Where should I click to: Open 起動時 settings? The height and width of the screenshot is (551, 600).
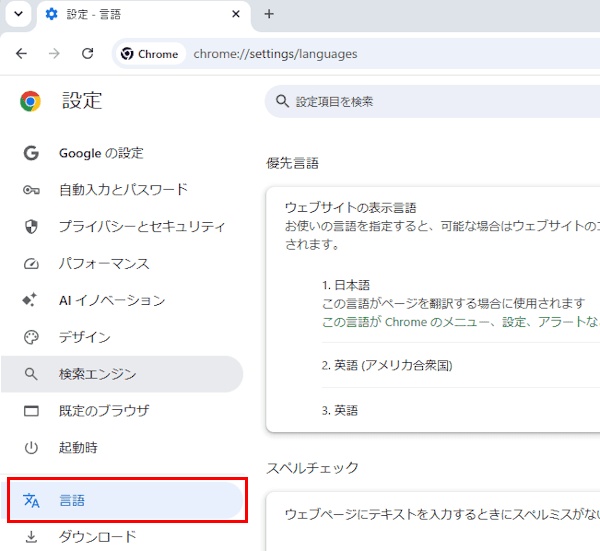(x=122, y=447)
